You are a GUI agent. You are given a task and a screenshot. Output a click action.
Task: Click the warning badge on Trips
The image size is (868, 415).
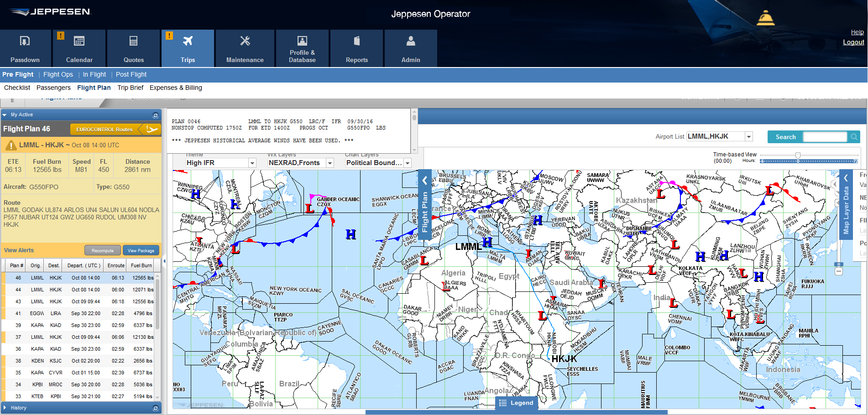(169, 36)
